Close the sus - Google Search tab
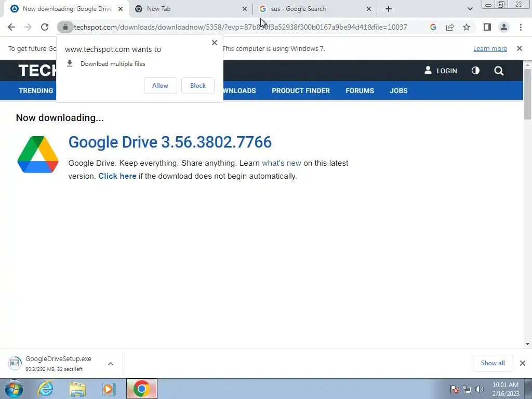Image resolution: width=532 pixels, height=399 pixels. pos(369,9)
